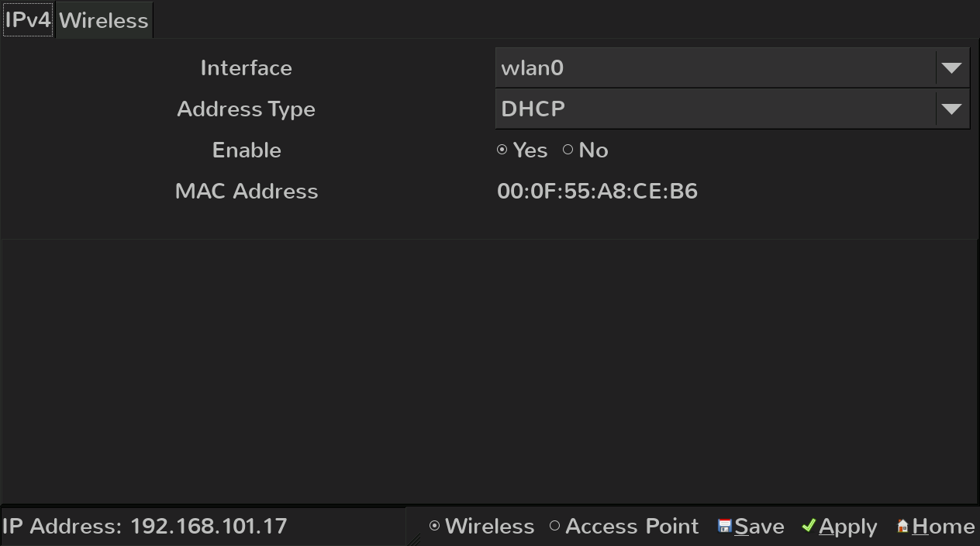Screen dimensions: 980x546
Task: Go to Home button
Action: click(x=935, y=527)
